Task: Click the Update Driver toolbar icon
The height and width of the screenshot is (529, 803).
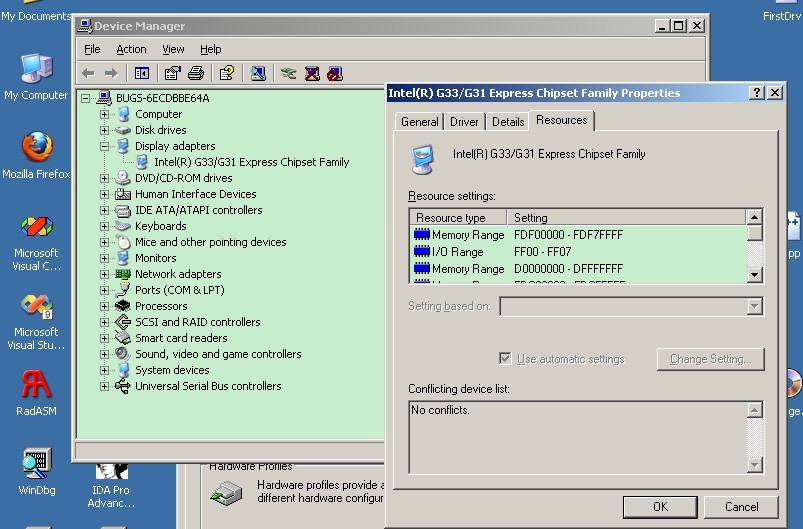Action: tap(288, 74)
